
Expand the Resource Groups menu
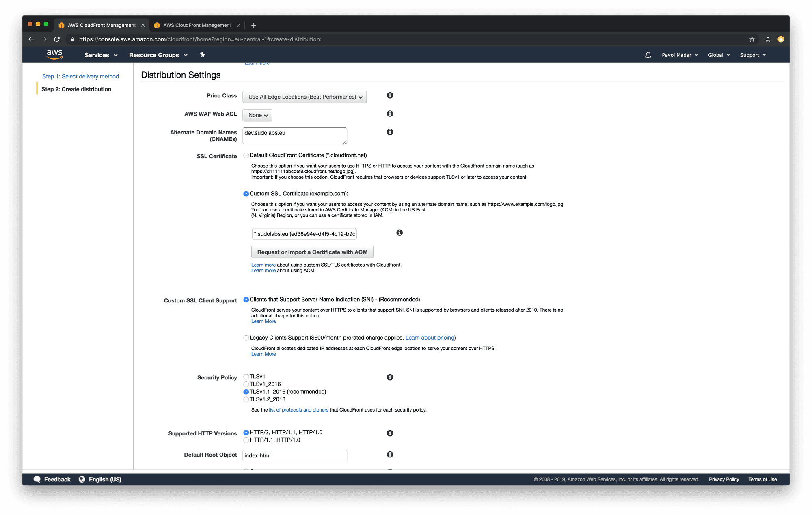[158, 55]
